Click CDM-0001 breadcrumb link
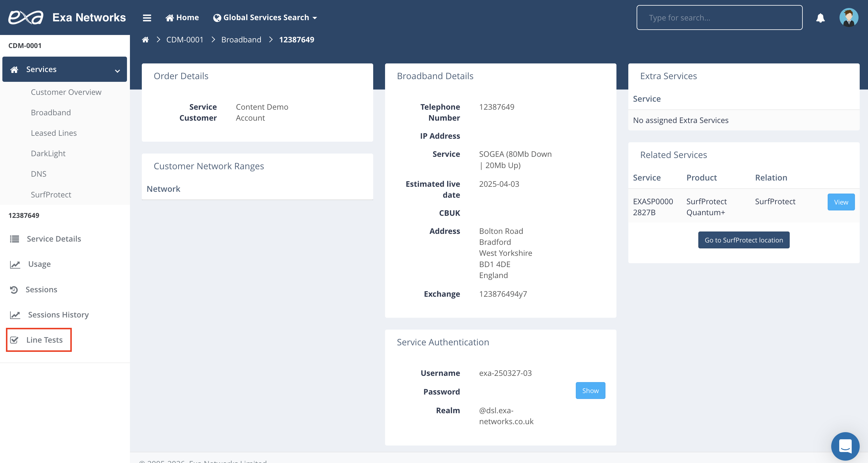Image resolution: width=868 pixels, height=463 pixels. (x=185, y=40)
